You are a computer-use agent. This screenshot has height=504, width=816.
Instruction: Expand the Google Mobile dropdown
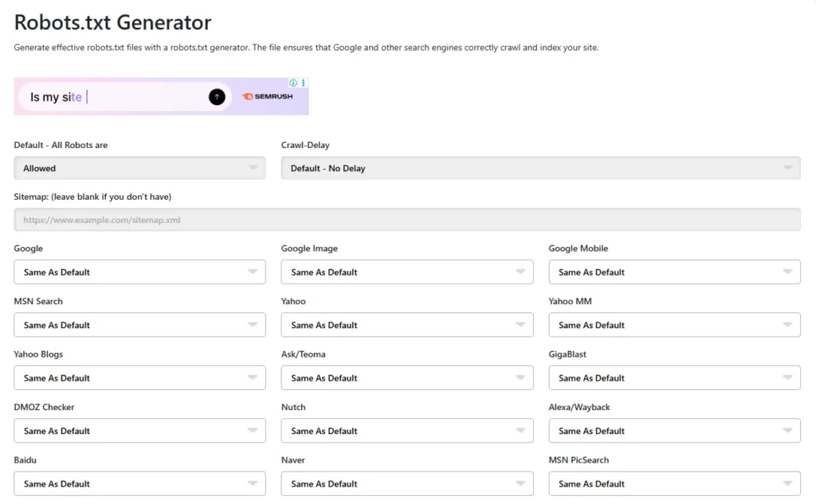pyautogui.click(x=674, y=272)
